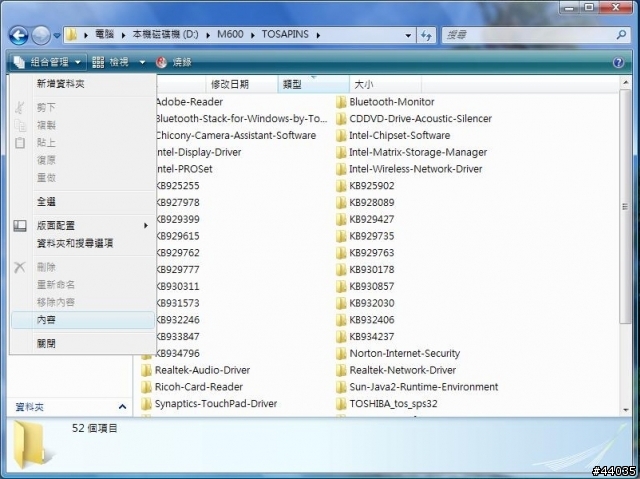Select the Realtek-Network-Driver folder icon

(x=341, y=370)
